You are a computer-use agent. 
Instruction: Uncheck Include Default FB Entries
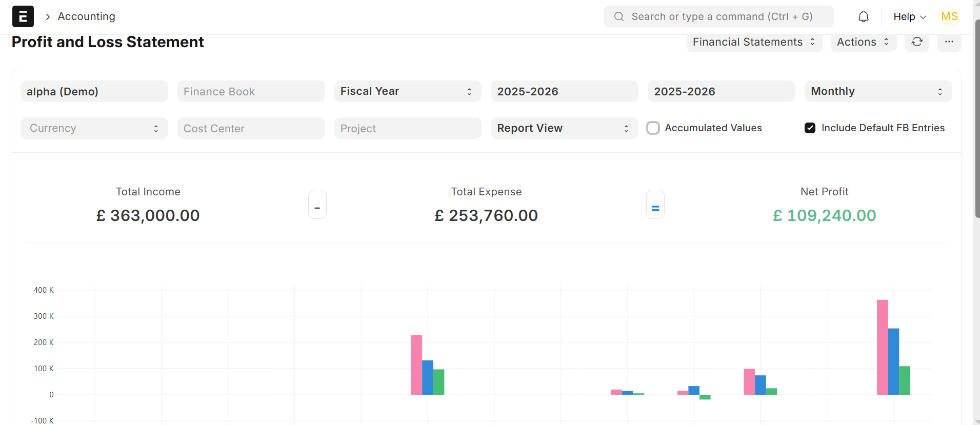pos(810,128)
